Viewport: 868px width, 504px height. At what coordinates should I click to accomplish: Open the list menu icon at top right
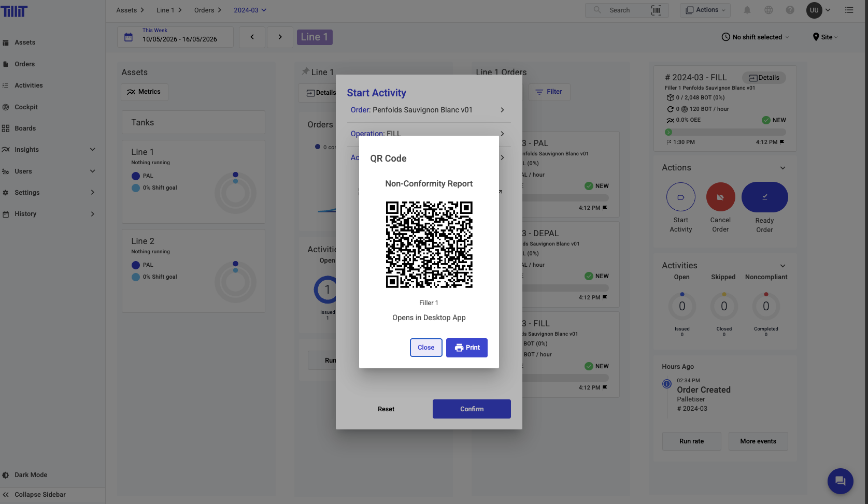(x=849, y=10)
